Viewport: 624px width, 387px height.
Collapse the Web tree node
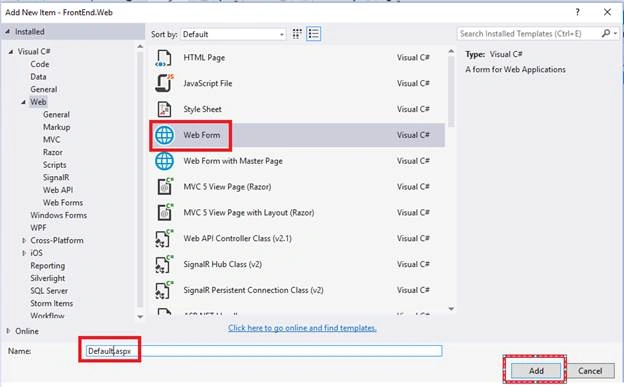[x=23, y=102]
